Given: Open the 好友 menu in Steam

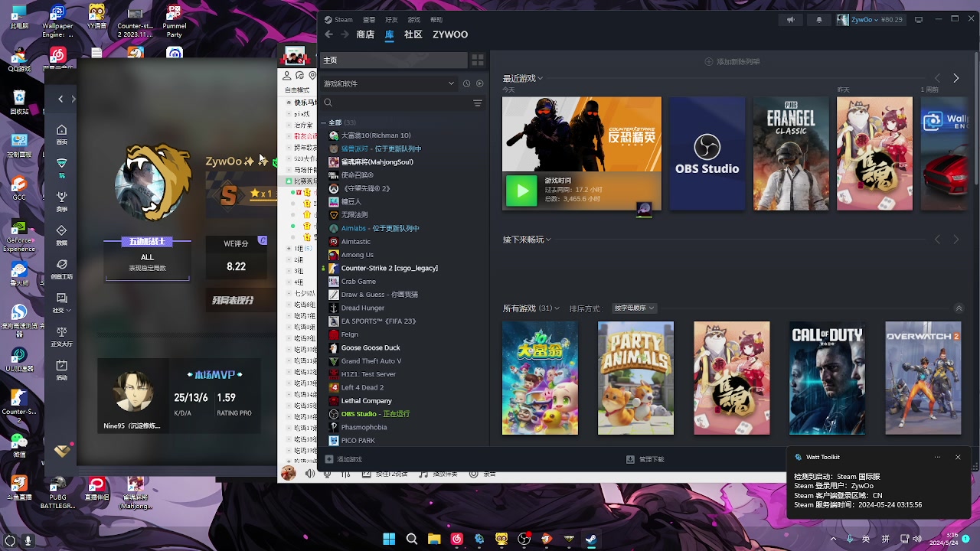Looking at the screenshot, I should click(x=391, y=20).
